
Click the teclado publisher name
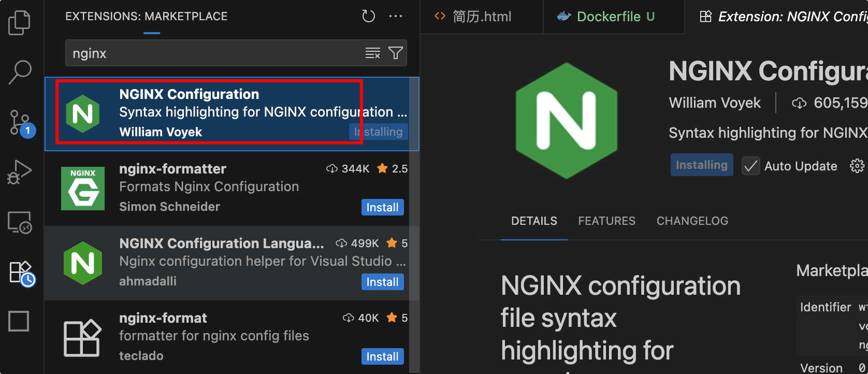(x=141, y=356)
